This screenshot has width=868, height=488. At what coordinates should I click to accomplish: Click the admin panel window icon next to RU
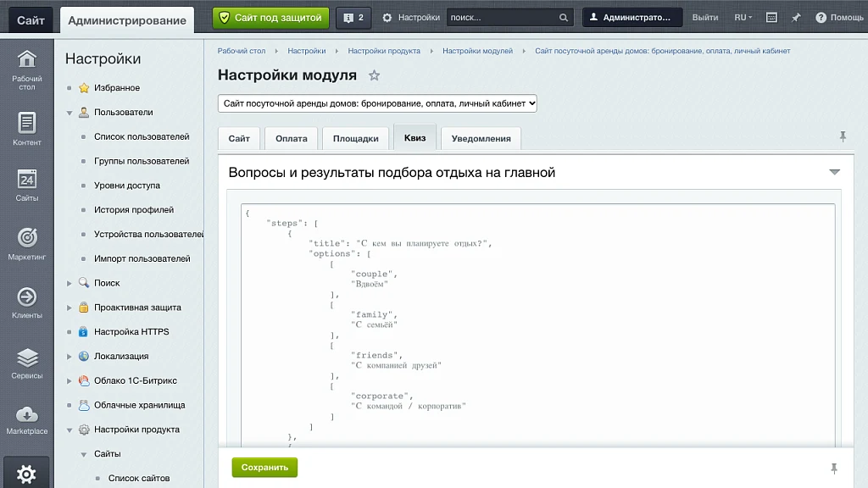point(771,18)
